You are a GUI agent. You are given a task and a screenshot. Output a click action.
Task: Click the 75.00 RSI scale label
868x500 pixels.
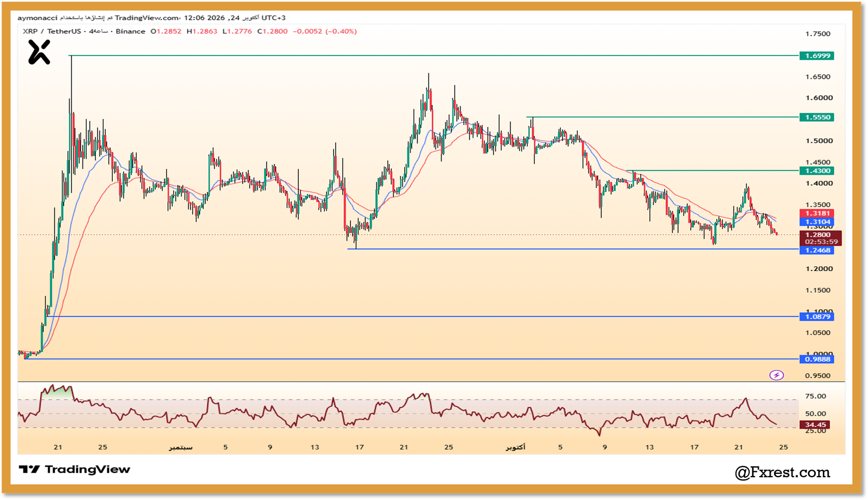(x=815, y=396)
